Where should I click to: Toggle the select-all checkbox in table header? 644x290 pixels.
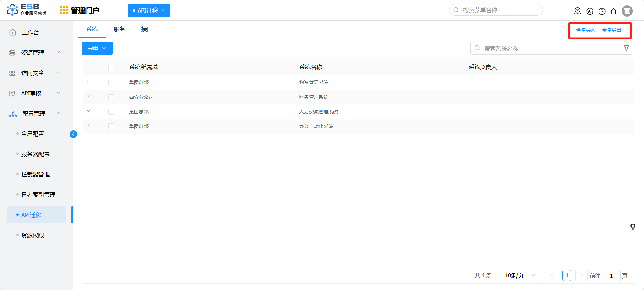coord(111,67)
